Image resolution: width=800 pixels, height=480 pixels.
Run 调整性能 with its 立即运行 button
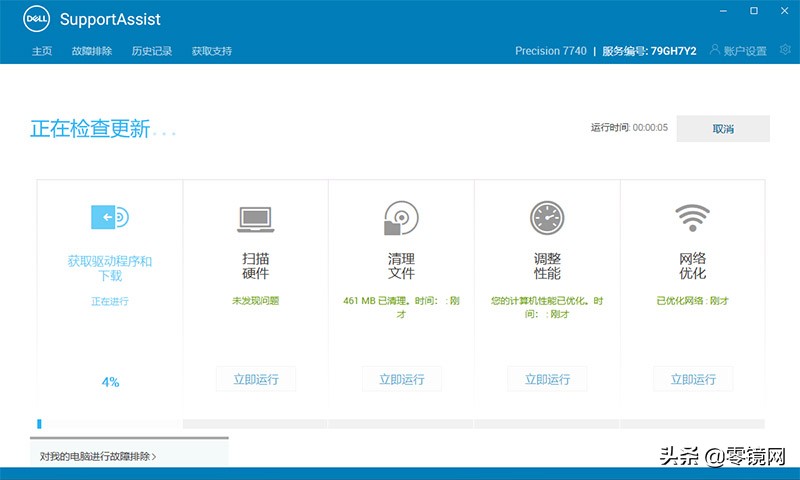(x=547, y=379)
